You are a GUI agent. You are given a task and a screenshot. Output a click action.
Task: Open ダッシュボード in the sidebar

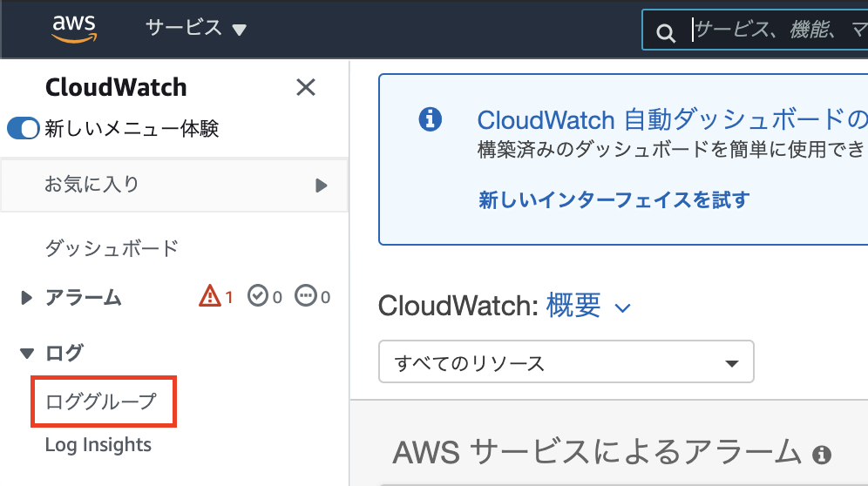pos(112,248)
